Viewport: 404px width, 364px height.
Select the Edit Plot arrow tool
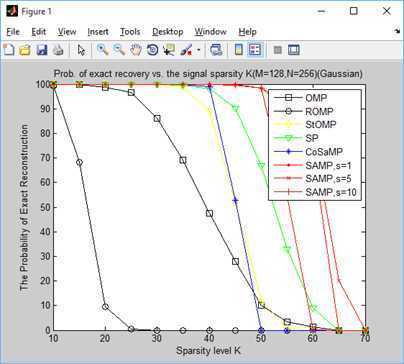coord(81,50)
